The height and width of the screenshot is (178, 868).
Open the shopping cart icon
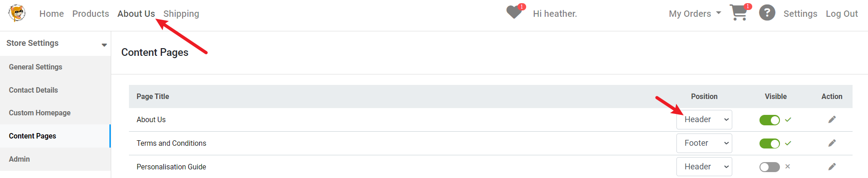pos(740,12)
